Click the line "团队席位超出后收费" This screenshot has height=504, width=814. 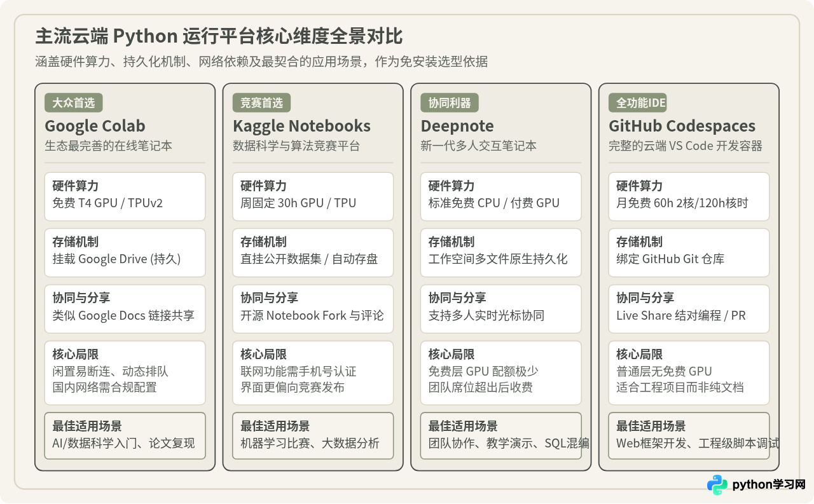pos(481,387)
